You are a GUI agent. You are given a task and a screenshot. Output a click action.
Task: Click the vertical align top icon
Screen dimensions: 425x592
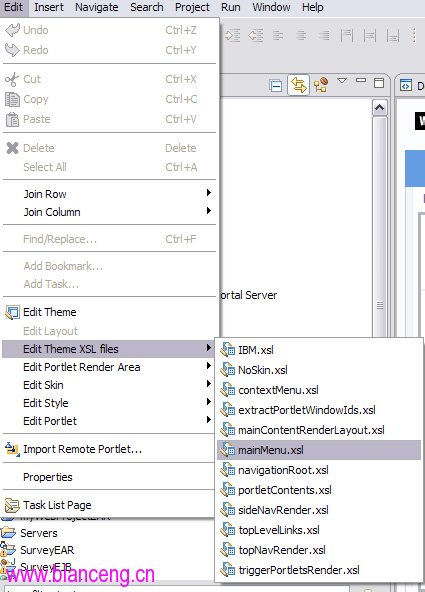coord(346,36)
